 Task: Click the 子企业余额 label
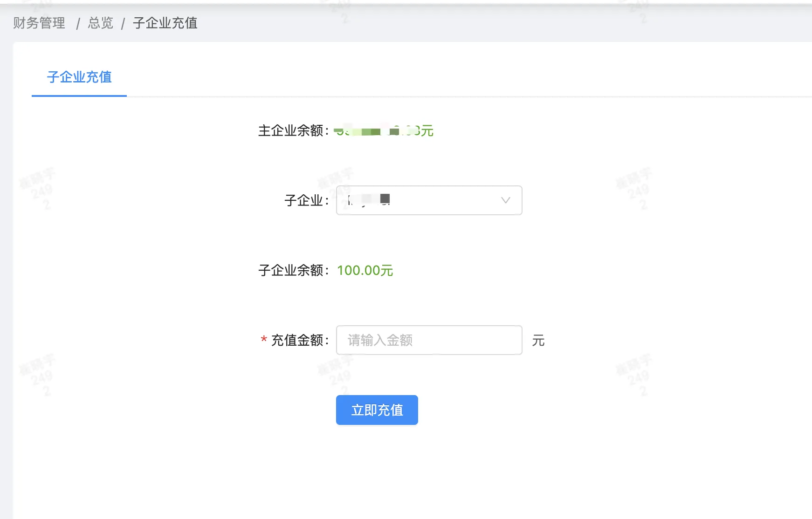click(293, 271)
